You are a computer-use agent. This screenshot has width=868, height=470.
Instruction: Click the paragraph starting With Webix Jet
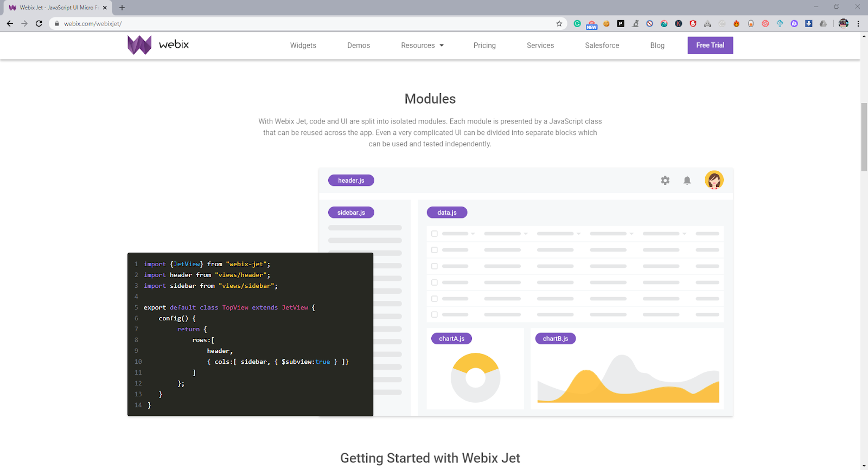tap(430, 133)
